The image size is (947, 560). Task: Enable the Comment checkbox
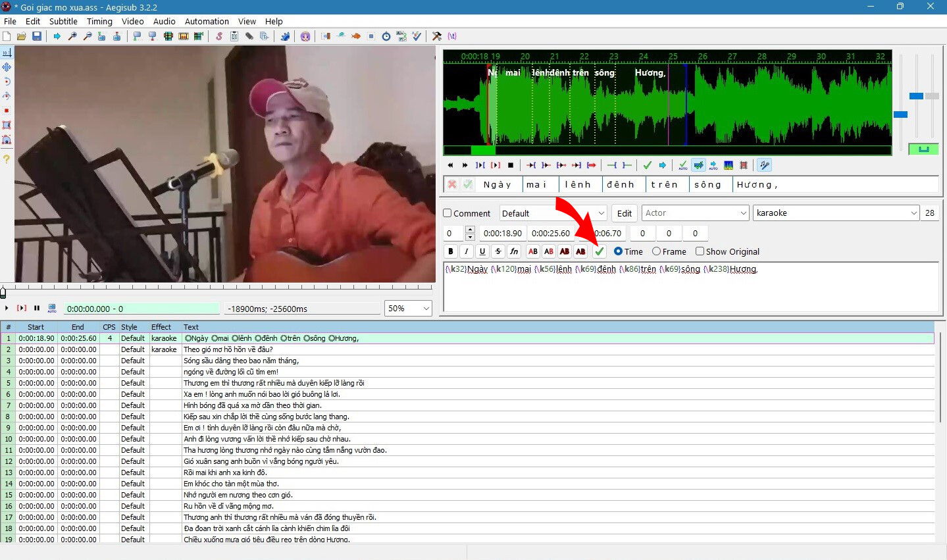[448, 213]
